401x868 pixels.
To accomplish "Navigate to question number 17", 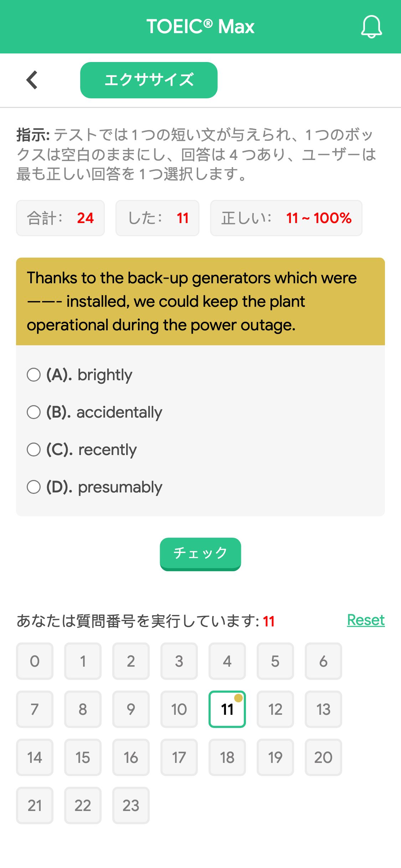I will click(179, 758).
